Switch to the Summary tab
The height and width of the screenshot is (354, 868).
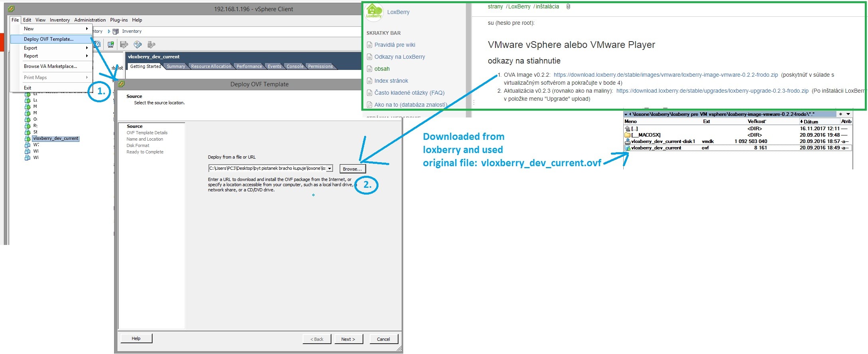(x=176, y=66)
